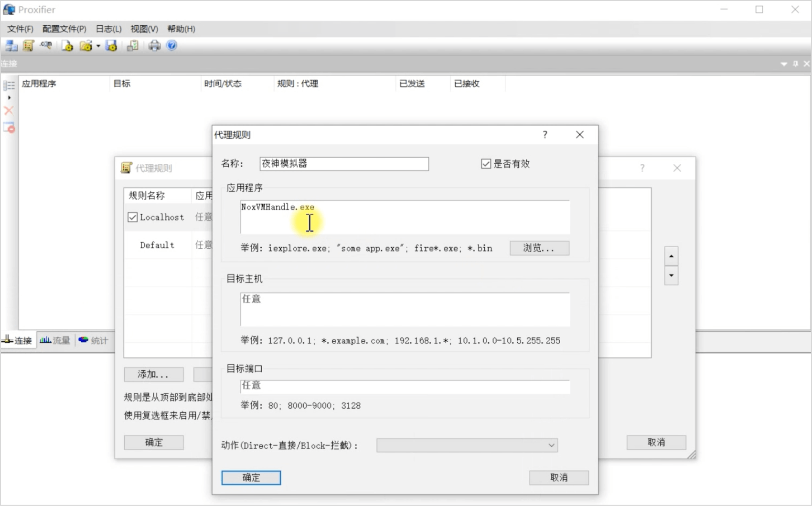Sort by 规则 : 代理 column header
Screen dimensions: 812x506
pos(334,84)
